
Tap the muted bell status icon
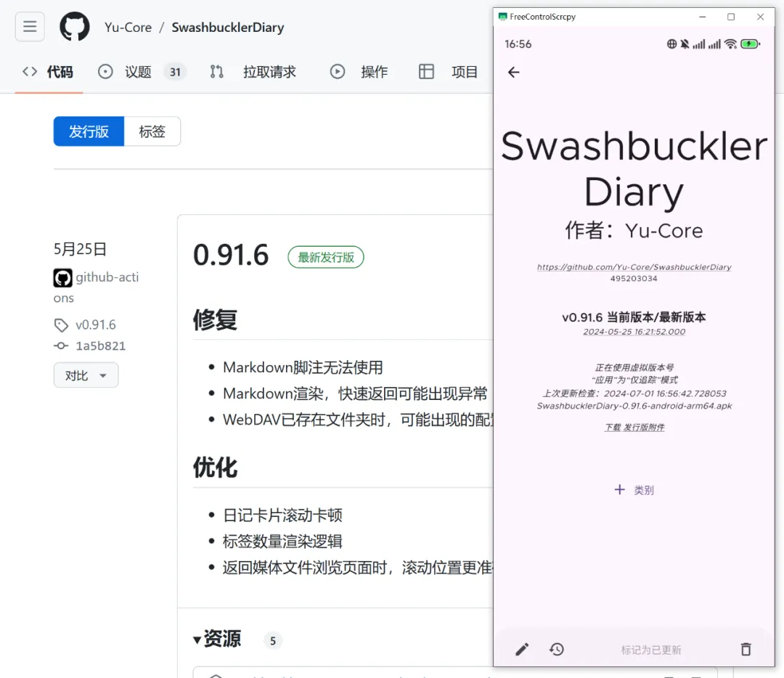685,44
